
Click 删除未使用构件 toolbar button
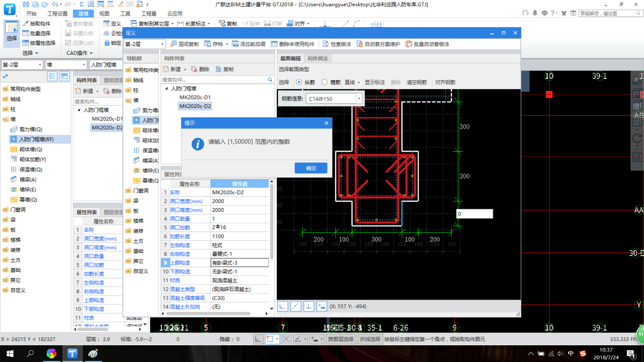pyautogui.click(x=293, y=44)
